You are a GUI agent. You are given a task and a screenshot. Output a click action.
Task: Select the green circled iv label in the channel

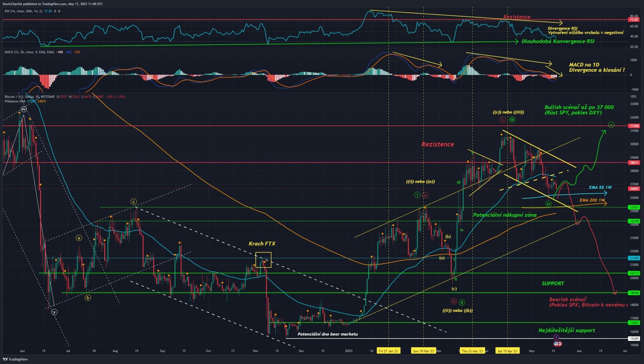coord(548,204)
